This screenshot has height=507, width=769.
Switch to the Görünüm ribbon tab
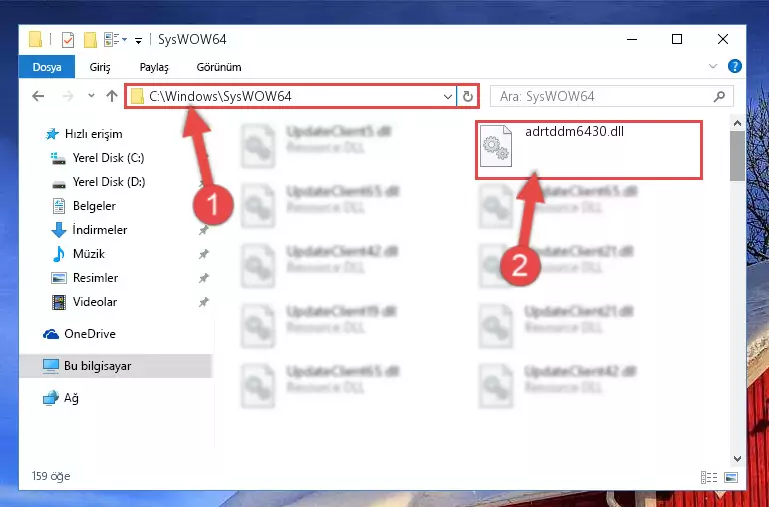coord(219,67)
